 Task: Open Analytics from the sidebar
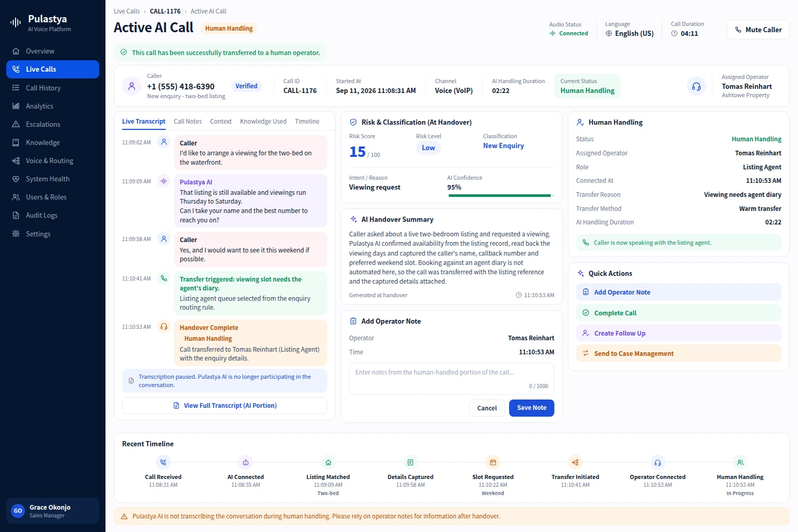[x=52, y=106]
